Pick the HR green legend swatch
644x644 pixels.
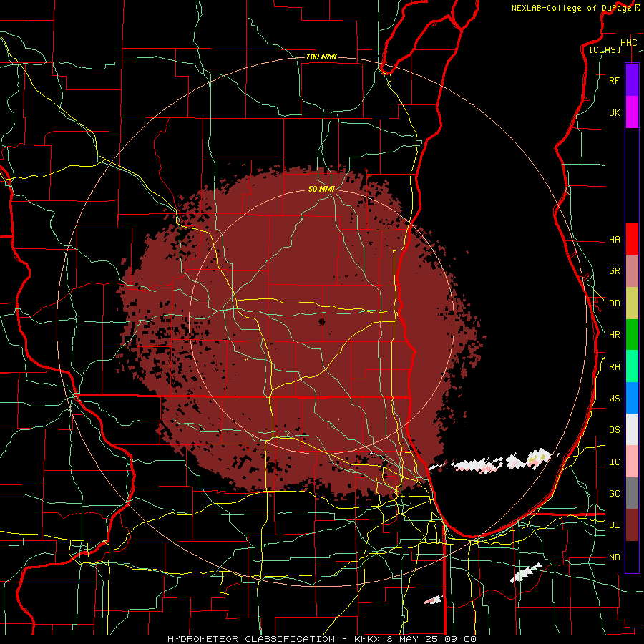632,335
